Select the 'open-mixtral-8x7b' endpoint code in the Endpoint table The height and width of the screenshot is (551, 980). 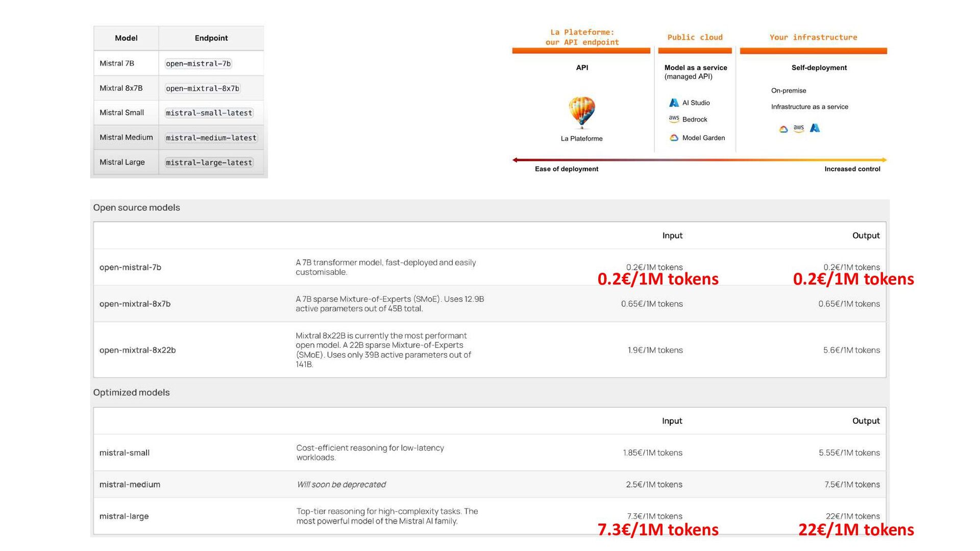point(203,88)
